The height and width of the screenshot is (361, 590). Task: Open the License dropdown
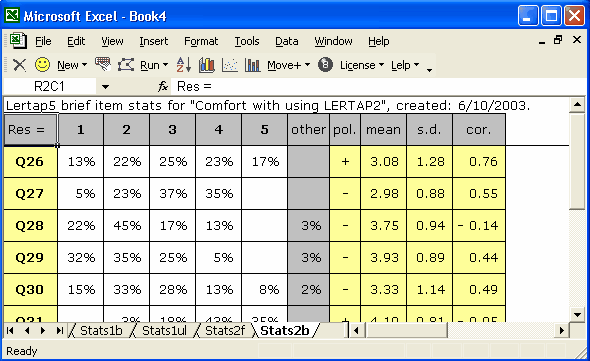click(x=362, y=65)
